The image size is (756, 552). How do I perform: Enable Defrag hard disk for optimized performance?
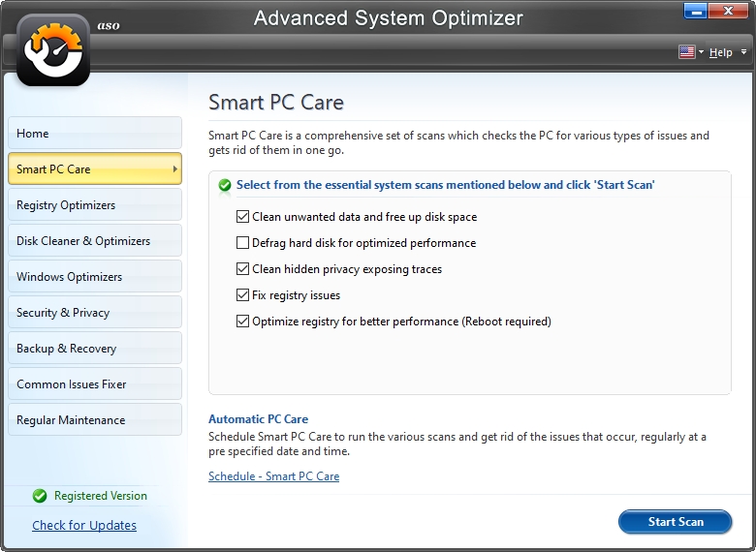(x=242, y=243)
